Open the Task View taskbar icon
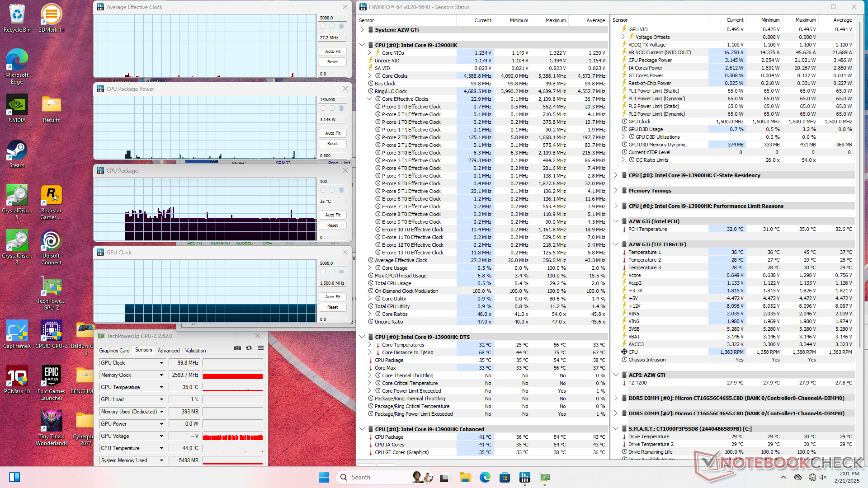The width and height of the screenshot is (868, 488). [x=444, y=477]
